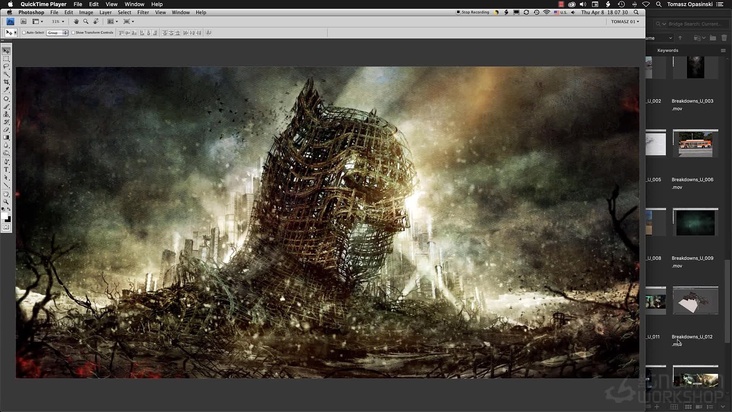Image resolution: width=732 pixels, height=412 pixels.
Task: Open the Screen Mode dropdown
Action: (128, 21)
